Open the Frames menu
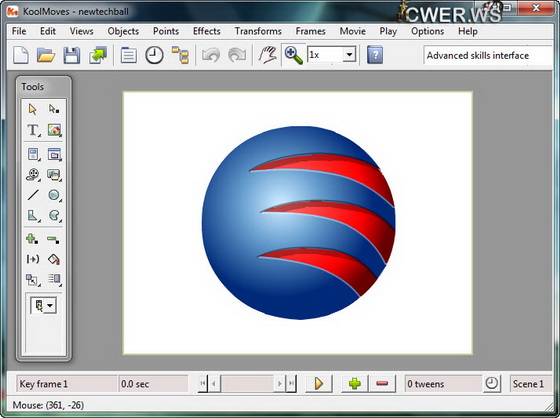The height and width of the screenshot is (418, 560). (310, 31)
